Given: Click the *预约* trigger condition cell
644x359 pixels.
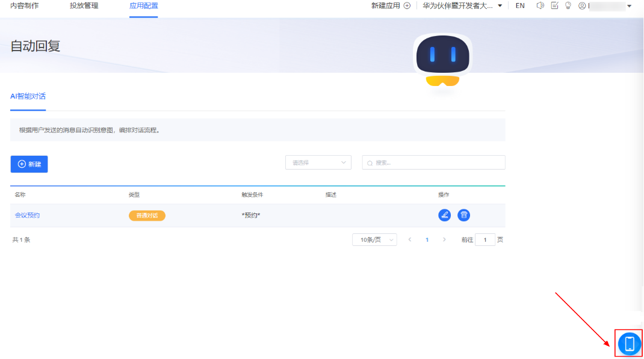Looking at the screenshot, I should pyautogui.click(x=251, y=215).
